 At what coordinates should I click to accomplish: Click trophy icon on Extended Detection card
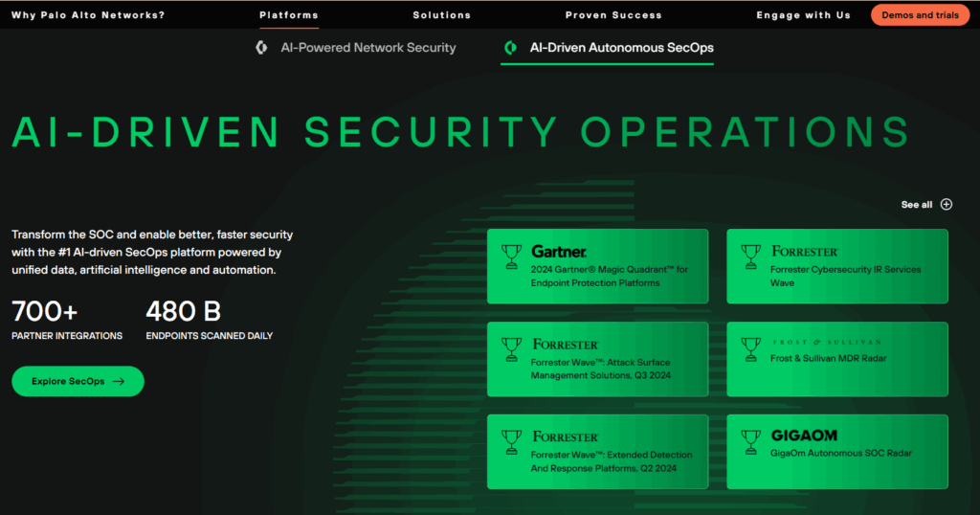(x=511, y=442)
